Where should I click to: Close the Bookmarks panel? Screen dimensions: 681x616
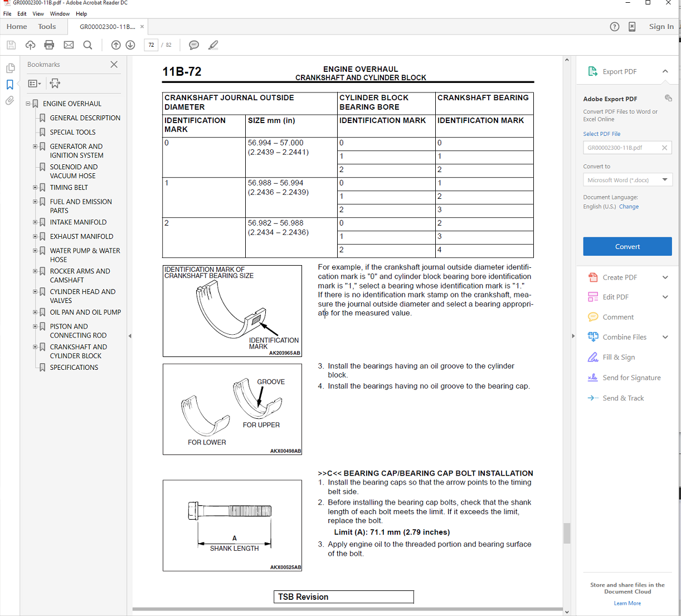point(114,65)
